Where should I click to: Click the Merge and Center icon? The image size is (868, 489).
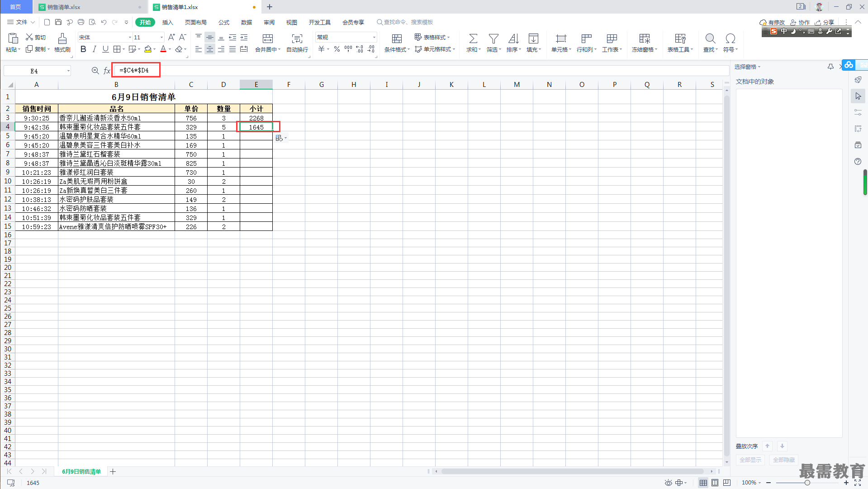pyautogui.click(x=268, y=38)
